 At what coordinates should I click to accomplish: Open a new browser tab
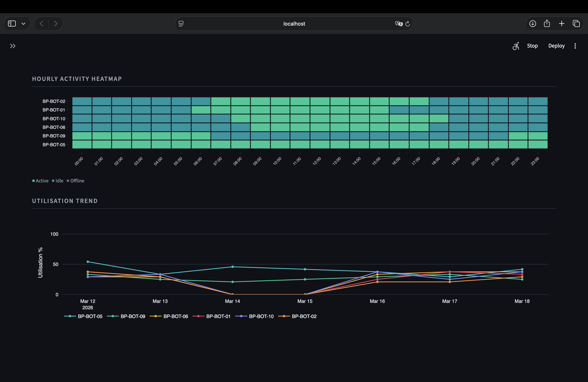pos(561,23)
